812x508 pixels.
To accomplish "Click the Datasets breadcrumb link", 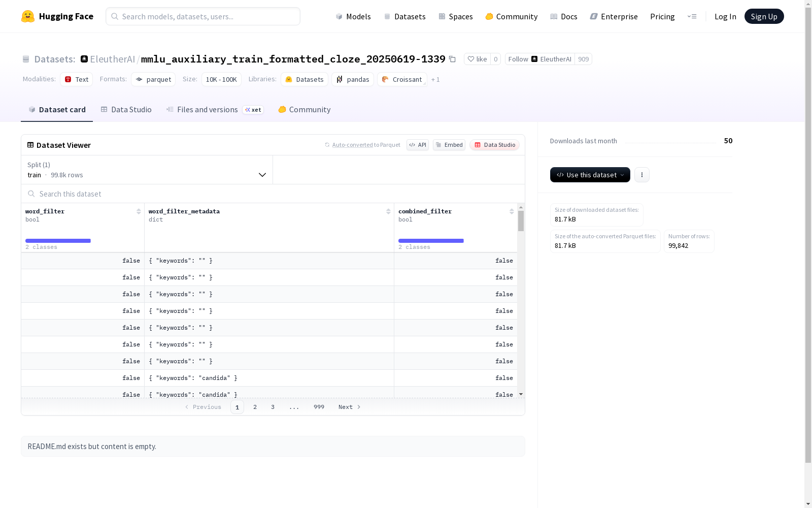I will (54, 59).
